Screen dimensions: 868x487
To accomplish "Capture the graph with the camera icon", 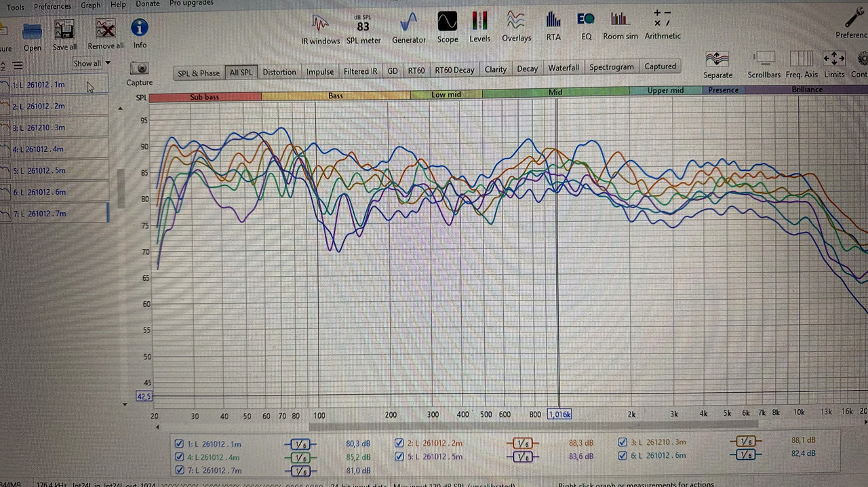I will click(x=139, y=68).
